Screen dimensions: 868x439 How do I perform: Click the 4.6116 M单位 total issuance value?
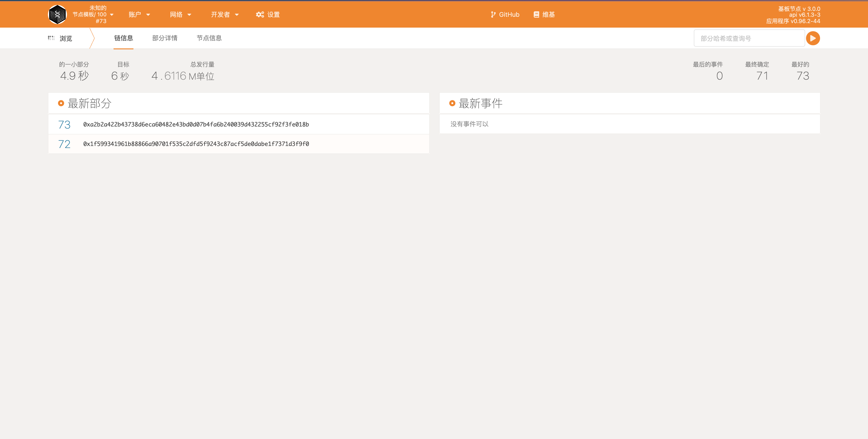[183, 76]
